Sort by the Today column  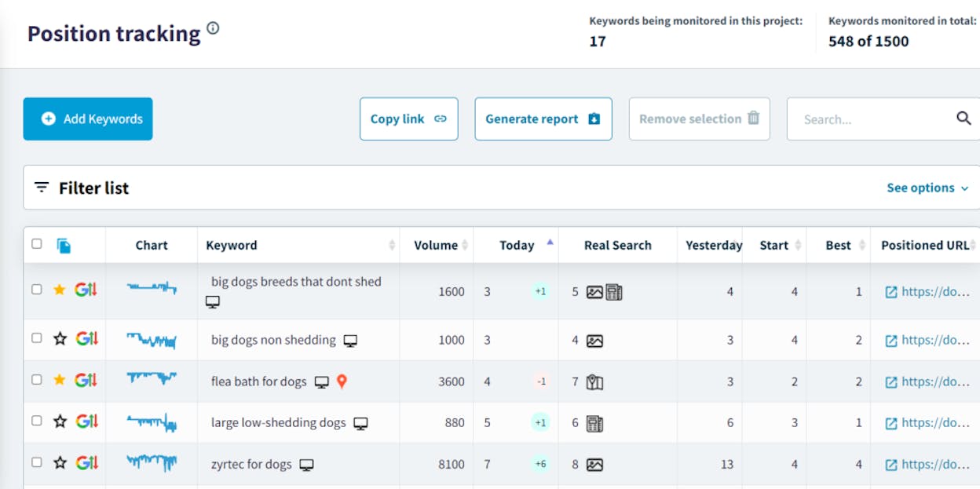(x=517, y=245)
